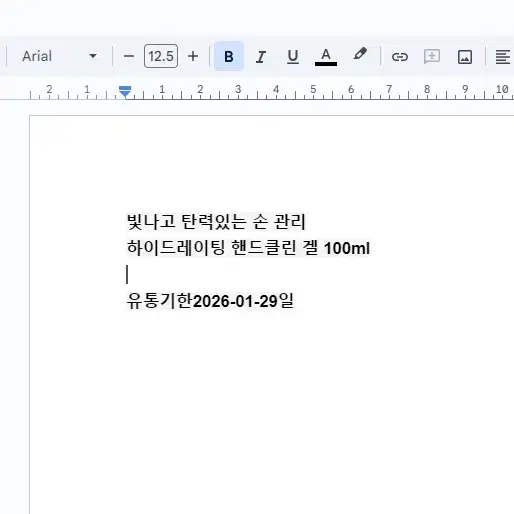Image resolution: width=514 pixels, height=514 pixels.
Task: Click the blue left indent marker on ruler
Action: point(125,92)
